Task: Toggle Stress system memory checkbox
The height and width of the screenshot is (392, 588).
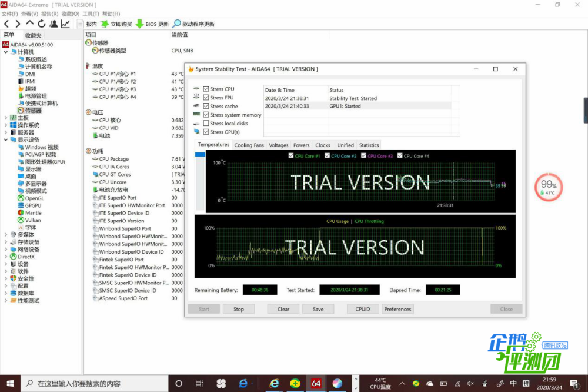Action: click(x=206, y=115)
